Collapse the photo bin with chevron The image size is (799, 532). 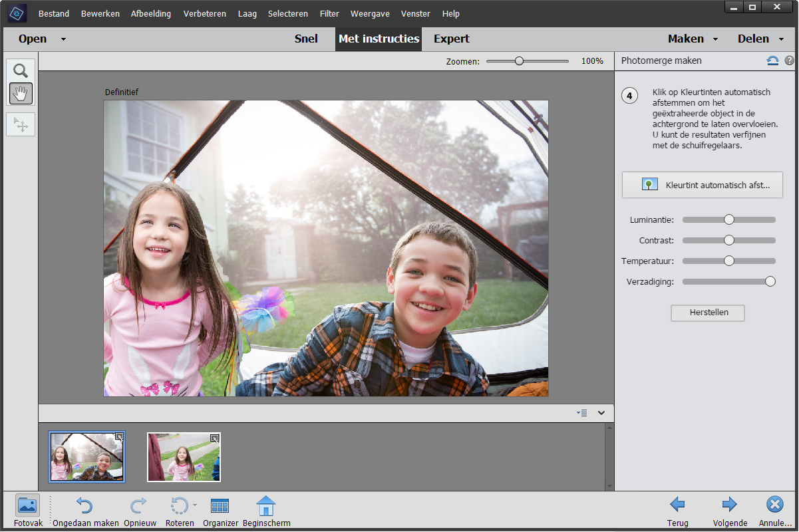click(x=601, y=413)
